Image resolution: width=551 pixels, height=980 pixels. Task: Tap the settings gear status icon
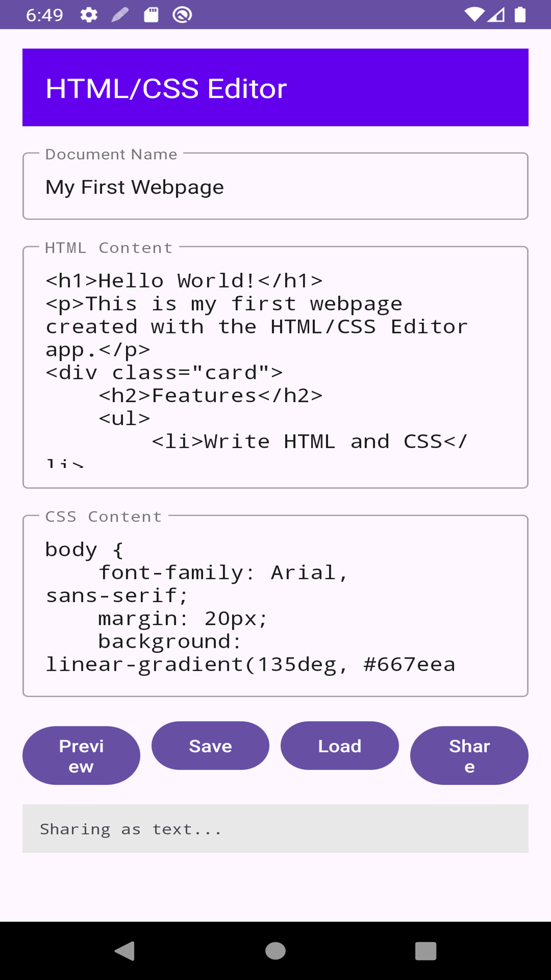coord(89,15)
